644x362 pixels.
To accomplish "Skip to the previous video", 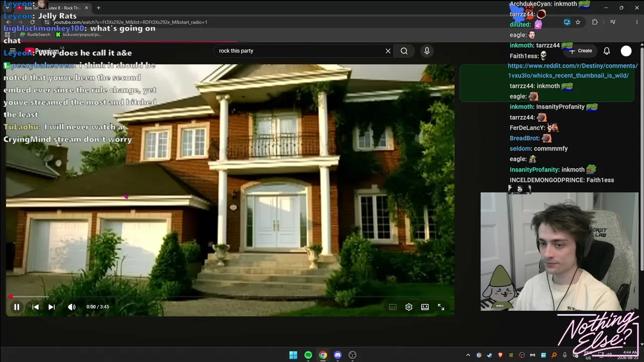I will point(35,307).
